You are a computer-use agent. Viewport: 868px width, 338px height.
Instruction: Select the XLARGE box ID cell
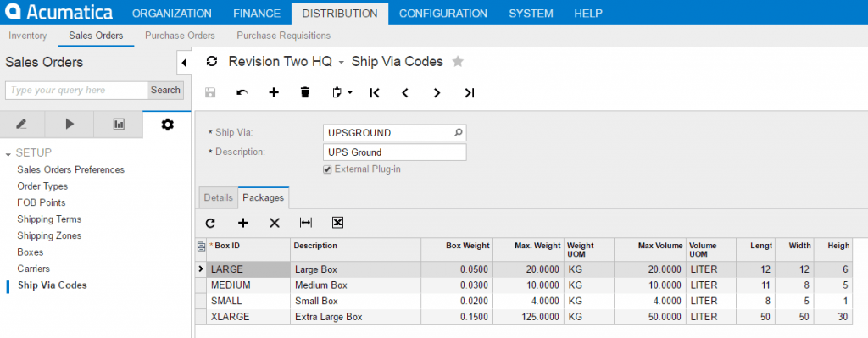(x=248, y=317)
